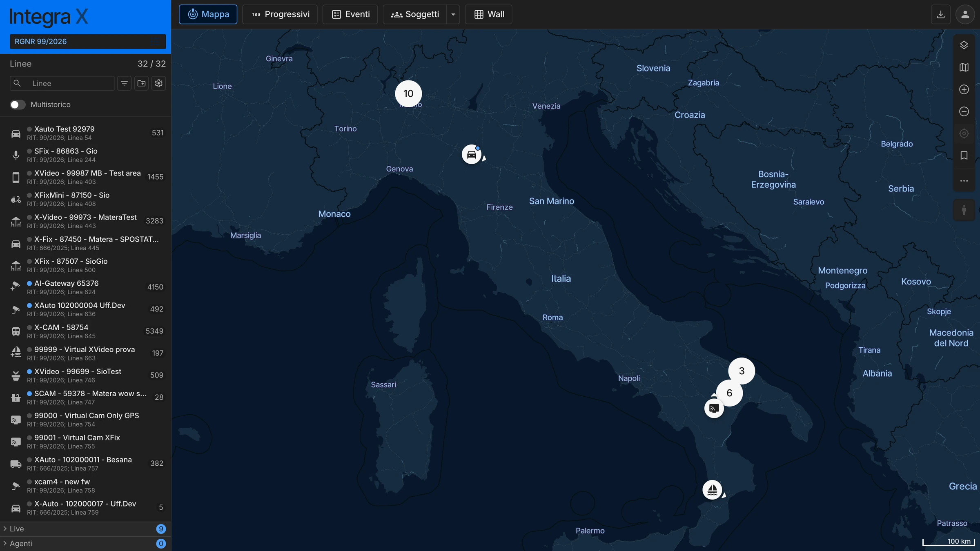Select SFix - 86863 - Gio row
The width and height of the screenshot is (980, 551).
[85, 155]
